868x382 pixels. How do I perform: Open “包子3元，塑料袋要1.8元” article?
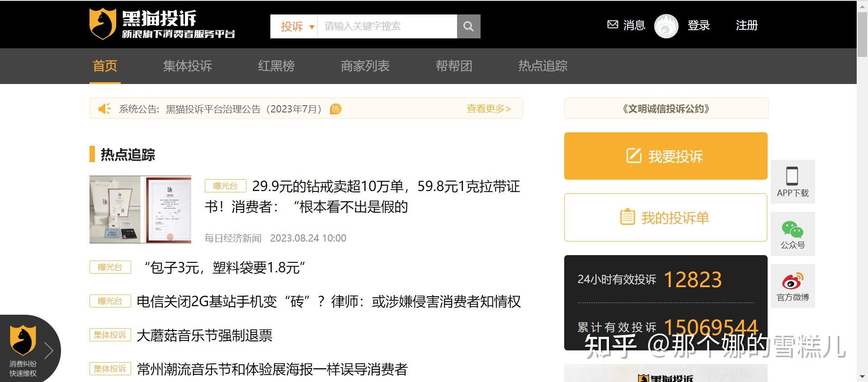point(225,268)
